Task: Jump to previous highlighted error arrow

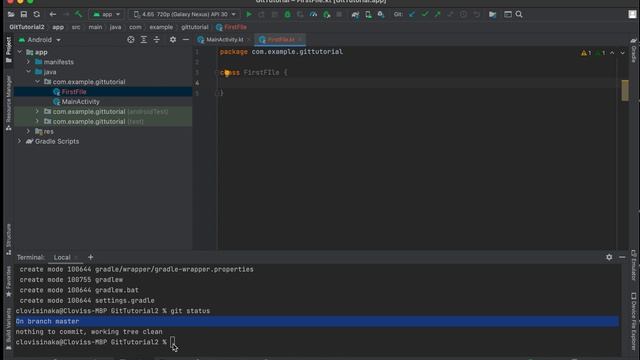Action: (x=612, y=53)
